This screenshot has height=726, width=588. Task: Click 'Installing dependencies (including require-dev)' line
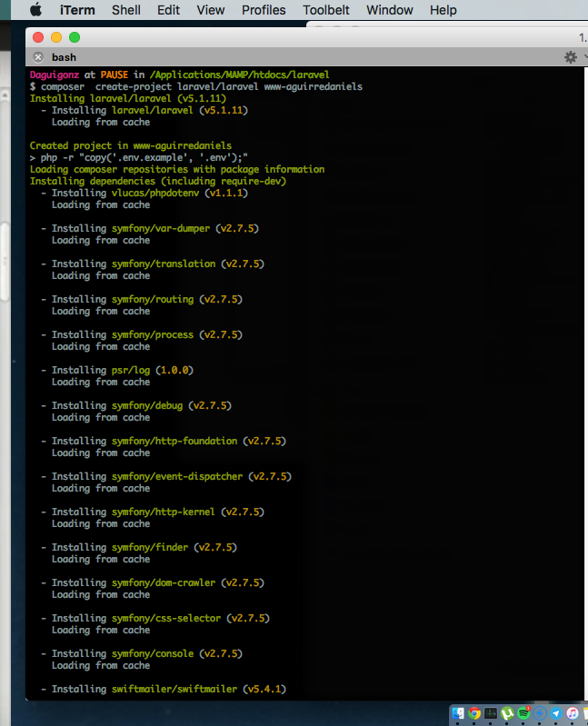click(x=158, y=181)
